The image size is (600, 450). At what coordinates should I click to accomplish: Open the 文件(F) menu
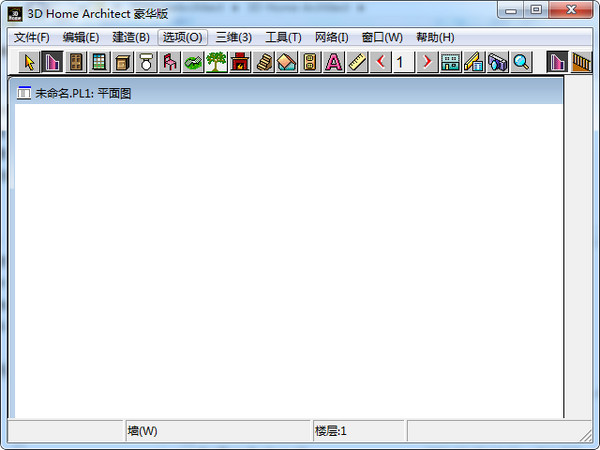[x=32, y=38]
